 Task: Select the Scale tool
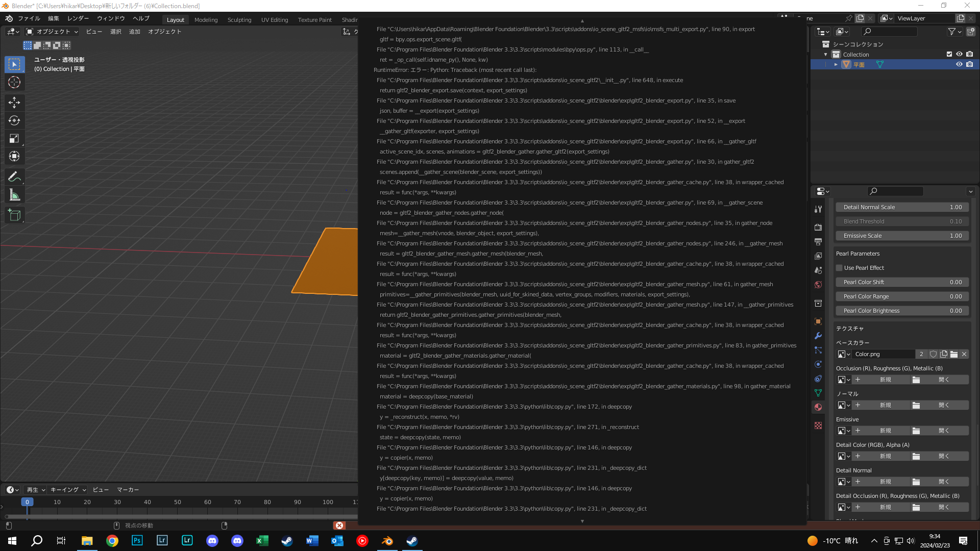(14, 138)
